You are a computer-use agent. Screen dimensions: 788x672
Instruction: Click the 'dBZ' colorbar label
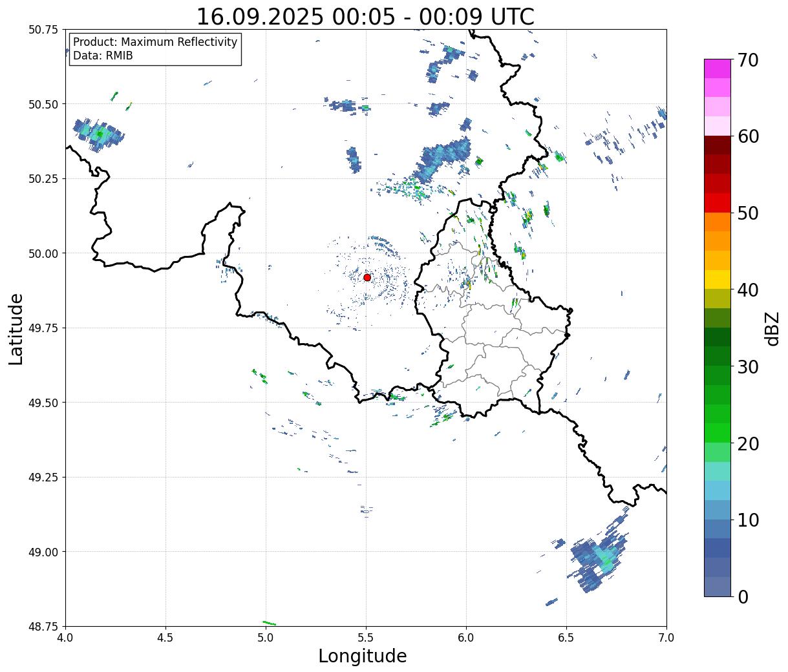pos(772,328)
